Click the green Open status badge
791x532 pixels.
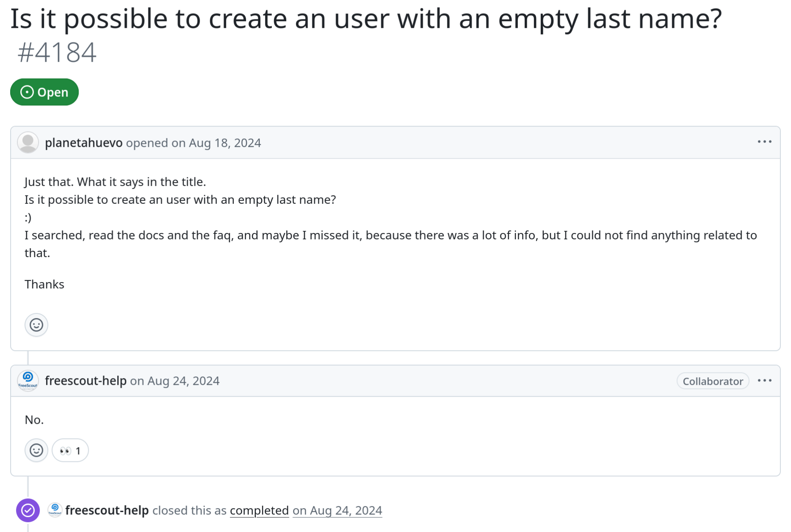pos(44,92)
